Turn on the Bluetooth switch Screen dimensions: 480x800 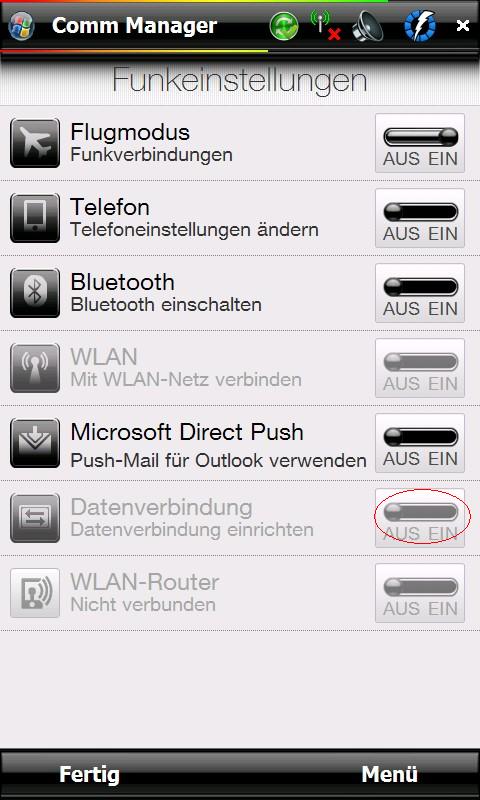420,293
